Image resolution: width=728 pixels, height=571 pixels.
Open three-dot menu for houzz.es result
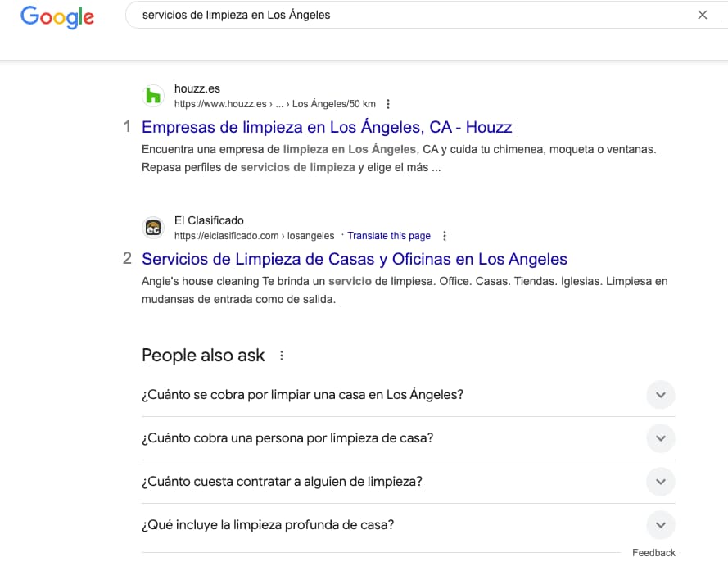tap(388, 104)
